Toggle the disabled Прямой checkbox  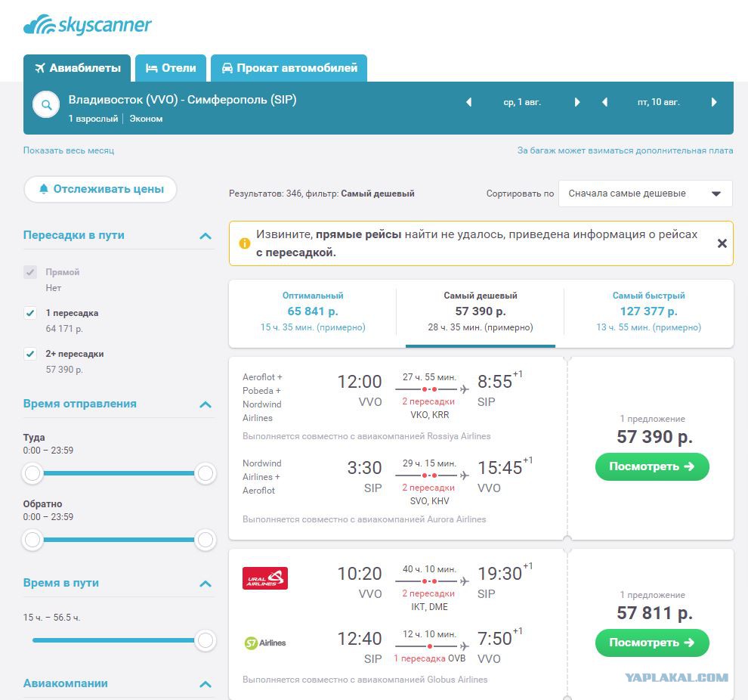click(x=30, y=272)
